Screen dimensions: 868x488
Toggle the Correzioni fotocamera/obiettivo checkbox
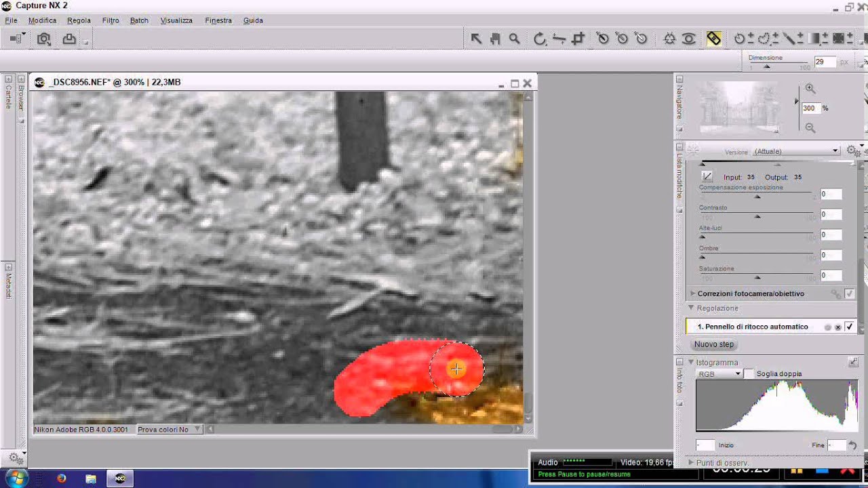(849, 293)
